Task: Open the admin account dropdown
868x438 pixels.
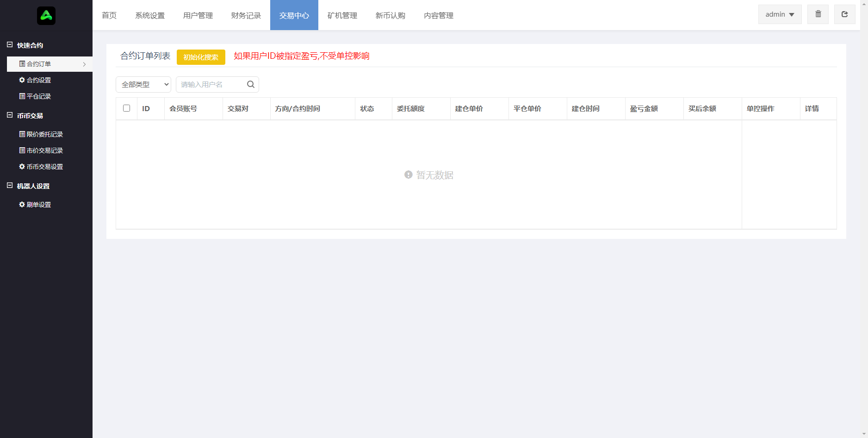Action: 779,14
